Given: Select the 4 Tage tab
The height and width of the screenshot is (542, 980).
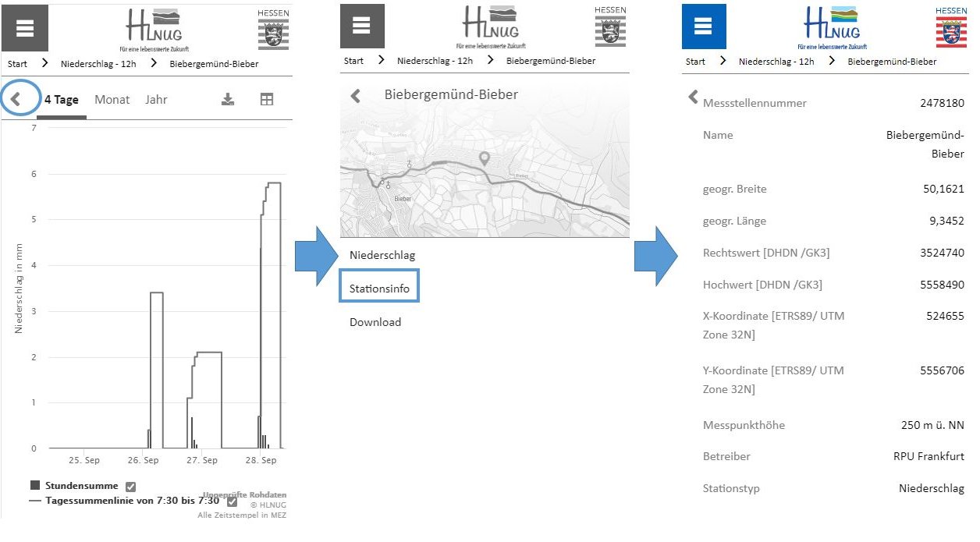Looking at the screenshot, I should pos(62,100).
